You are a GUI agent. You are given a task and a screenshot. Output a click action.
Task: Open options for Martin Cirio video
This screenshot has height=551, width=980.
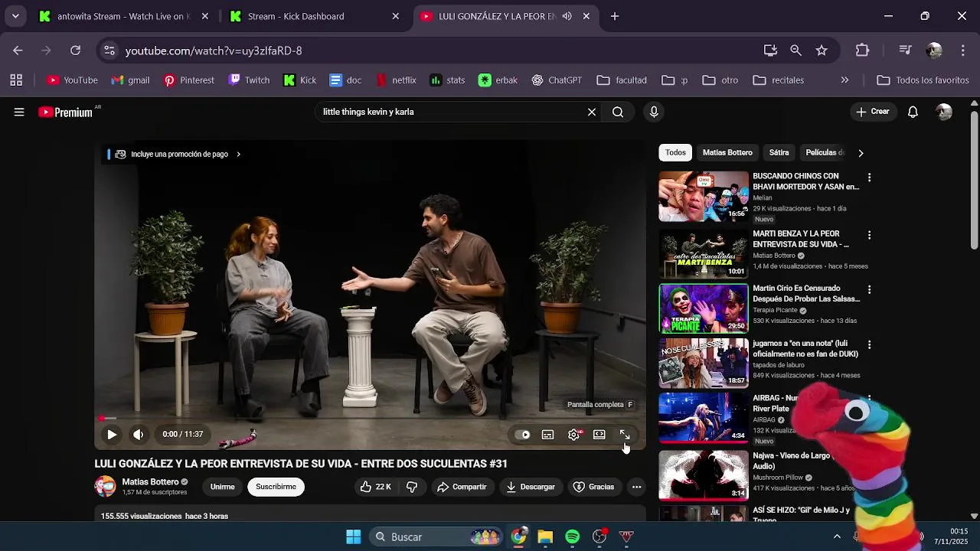click(x=869, y=290)
